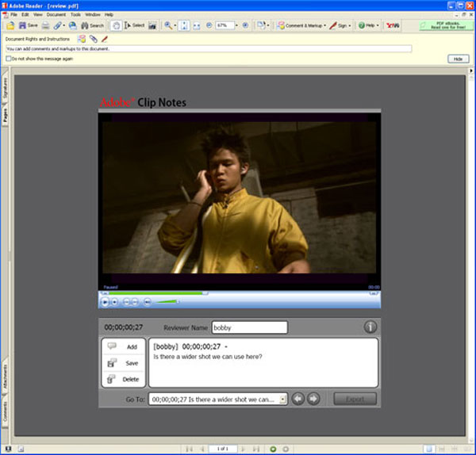
Task: Click the sticky note icon in Document Rights bar
Action: [82, 39]
